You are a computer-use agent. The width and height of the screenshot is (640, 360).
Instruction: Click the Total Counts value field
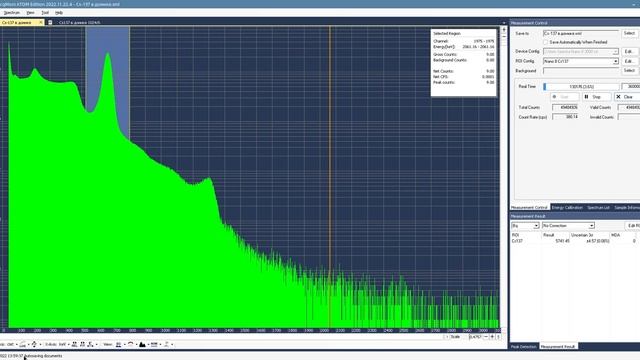click(x=565, y=107)
